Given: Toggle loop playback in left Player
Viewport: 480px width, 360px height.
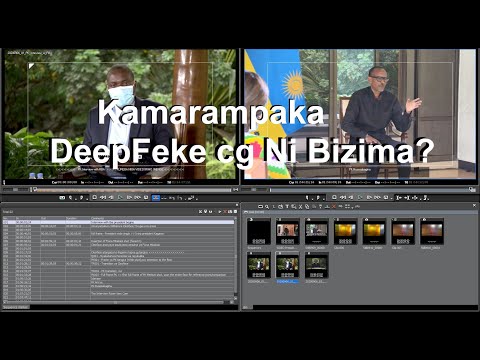Looking at the screenshot, I should 146,198.
